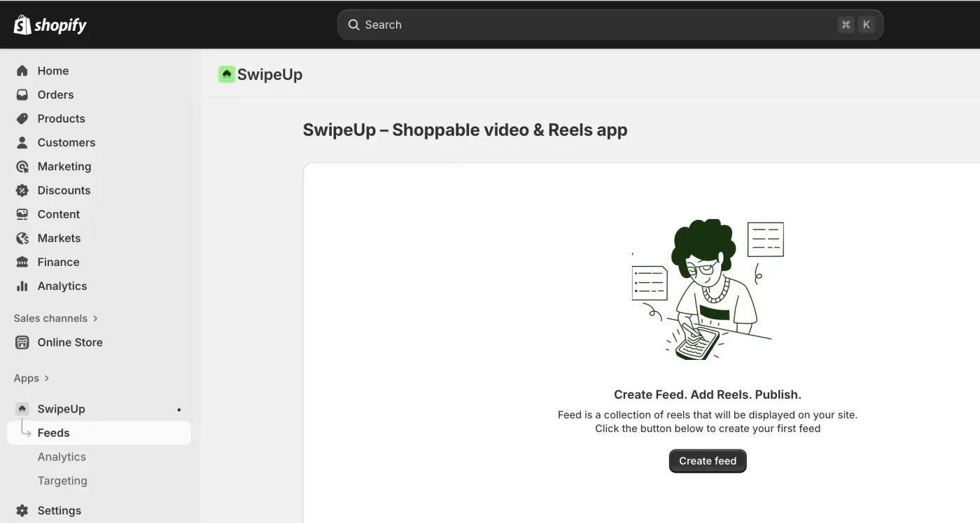
Task: Open Customers via the person icon
Action: click(x=22, y=142)
